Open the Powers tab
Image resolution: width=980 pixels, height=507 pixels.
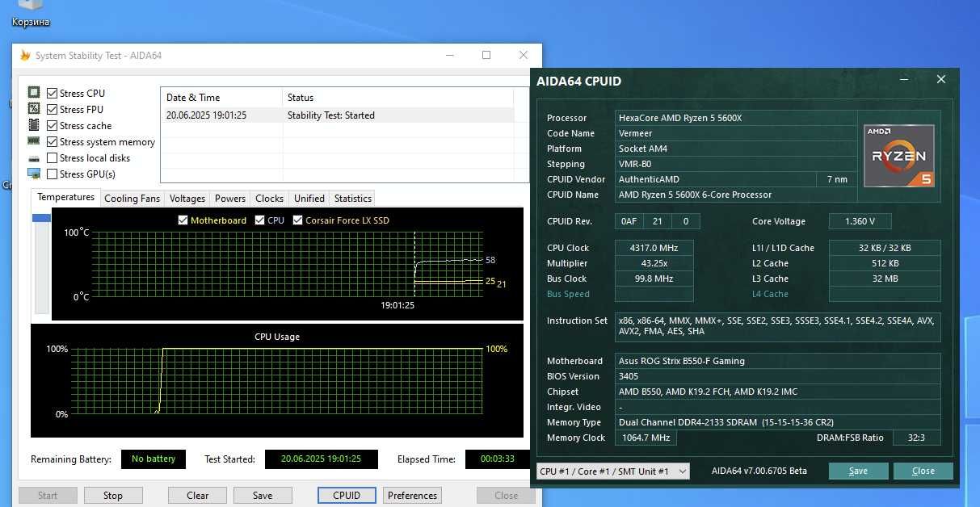click(230, 199)
